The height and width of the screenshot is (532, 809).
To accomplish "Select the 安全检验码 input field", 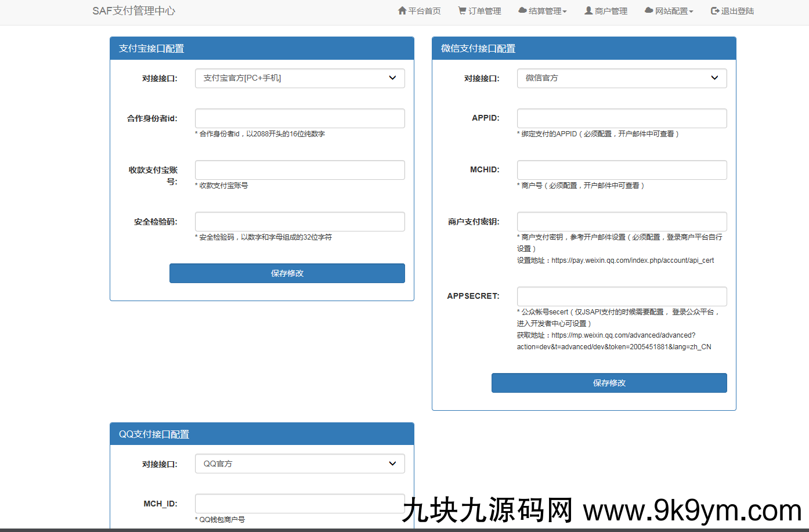I will 299,222.
